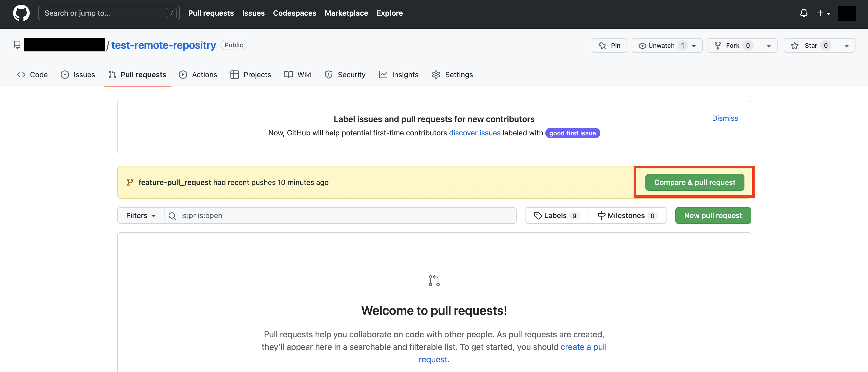The height and width of the screenshot is (372, 868).
Task: Open the test-remote-repositry repository link
Action: point(163,45)
